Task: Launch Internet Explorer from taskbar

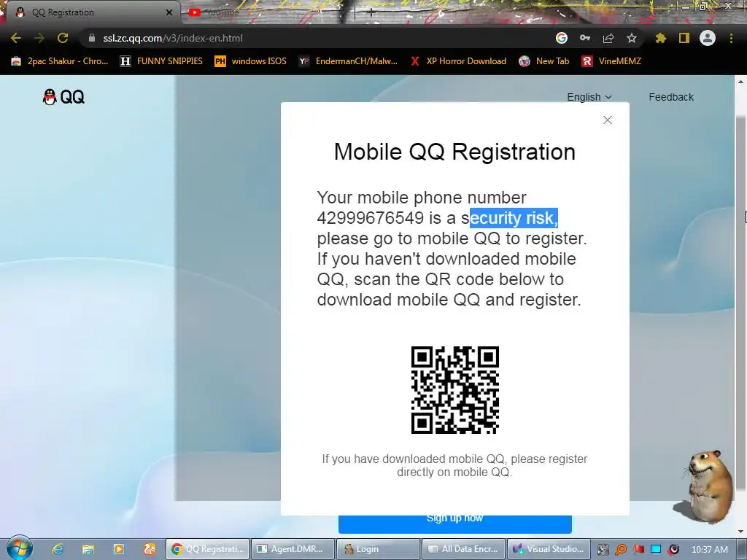Action: coord(58,549)
